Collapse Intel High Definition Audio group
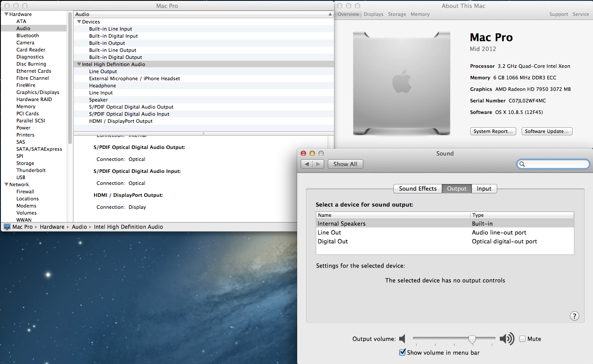This screenshot has height=364, width=593. 79,64
